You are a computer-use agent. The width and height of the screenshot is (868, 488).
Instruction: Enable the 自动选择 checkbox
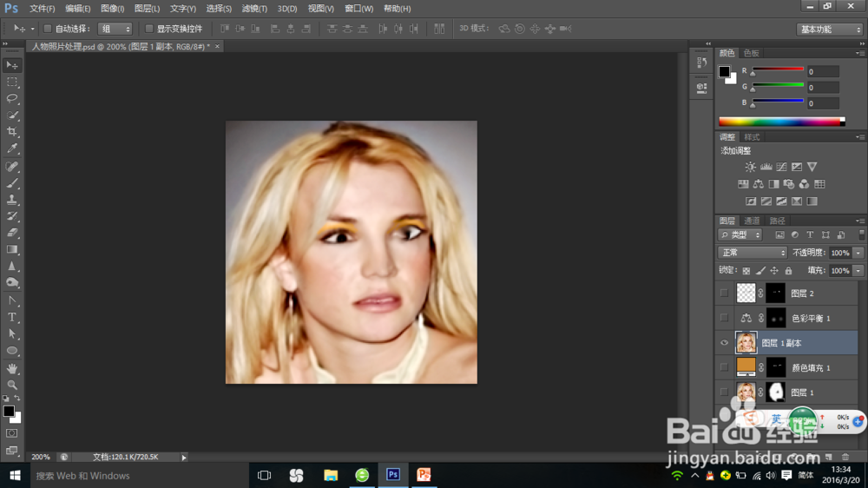[48, 29]
